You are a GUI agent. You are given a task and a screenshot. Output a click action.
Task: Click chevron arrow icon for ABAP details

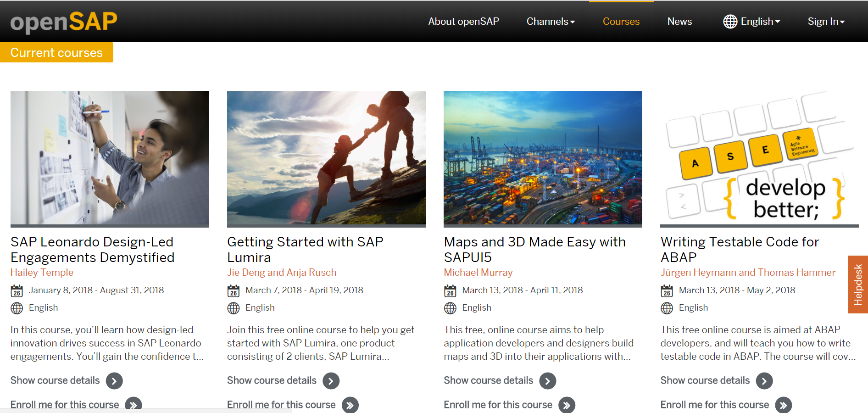click(x=764, y=381)
